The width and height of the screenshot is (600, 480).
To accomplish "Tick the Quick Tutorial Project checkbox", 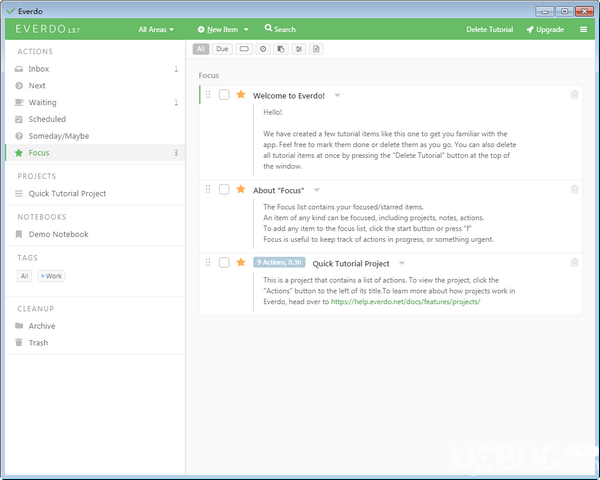I will (x=224, y=262).
